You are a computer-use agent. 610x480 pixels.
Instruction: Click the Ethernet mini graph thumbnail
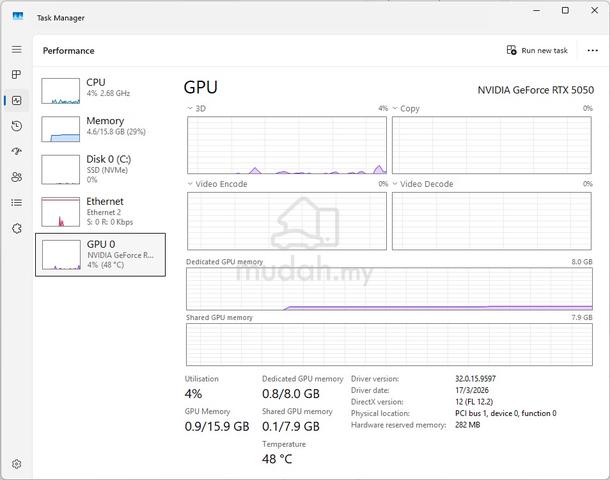(x=60, y=212)
